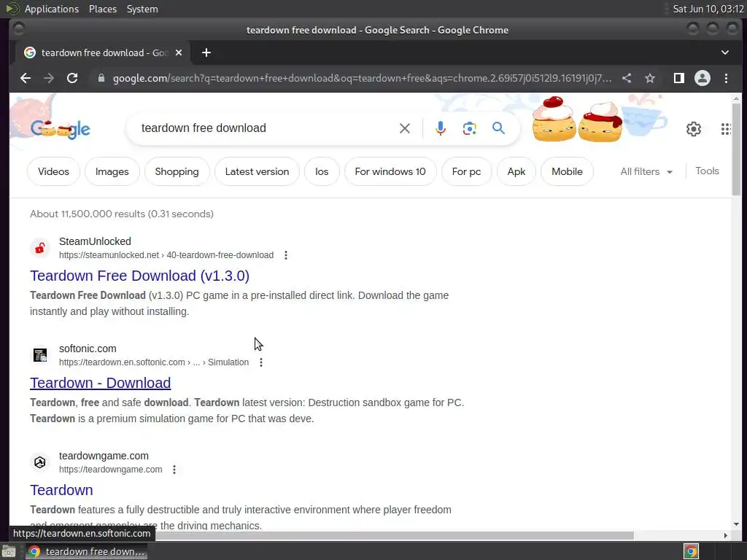Click the Google doodle logo

60,128
